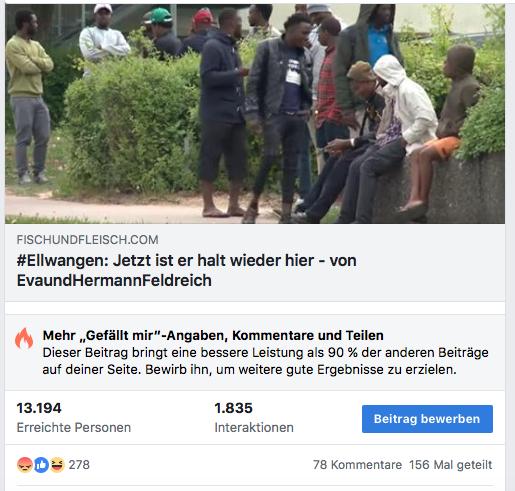Image resolution: width=515 pixels, height=491 pixels.
Task: Click the link preview card's gray title area
Action: click(255, 262)
